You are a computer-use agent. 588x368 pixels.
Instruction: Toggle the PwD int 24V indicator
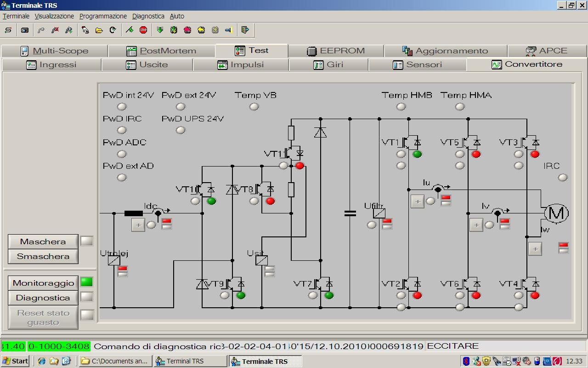(122, 107)
